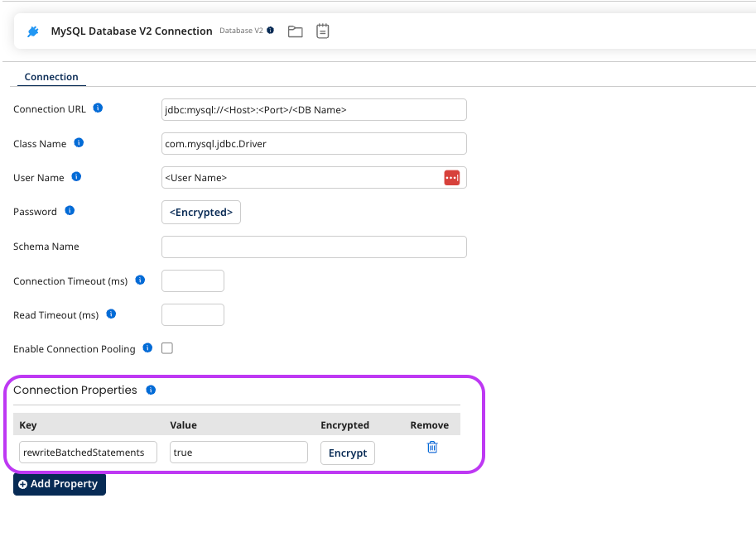Click the info icon beside Connection Timeout
This screenshot has width=756, height=551.
click(140, 280)
